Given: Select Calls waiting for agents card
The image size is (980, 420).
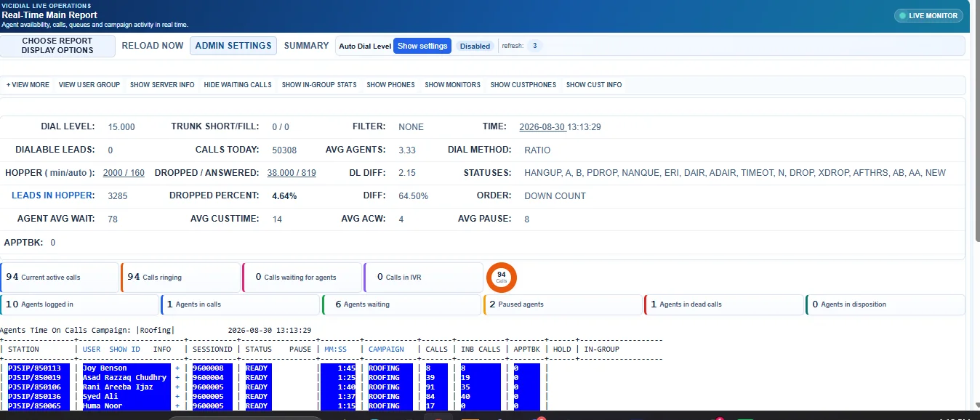Looking at the screenshot, I should click(302, 278).
